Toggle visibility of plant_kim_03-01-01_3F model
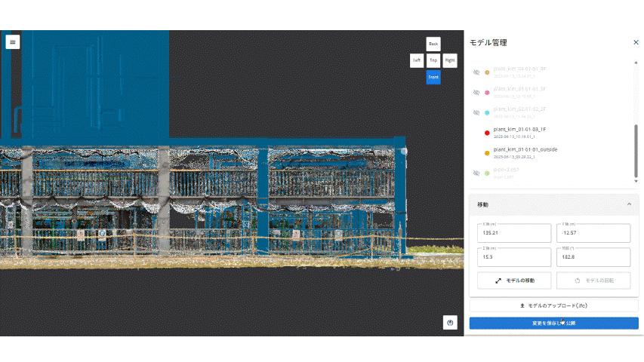The height and width of the screenshot is (362, 644). 476,92
